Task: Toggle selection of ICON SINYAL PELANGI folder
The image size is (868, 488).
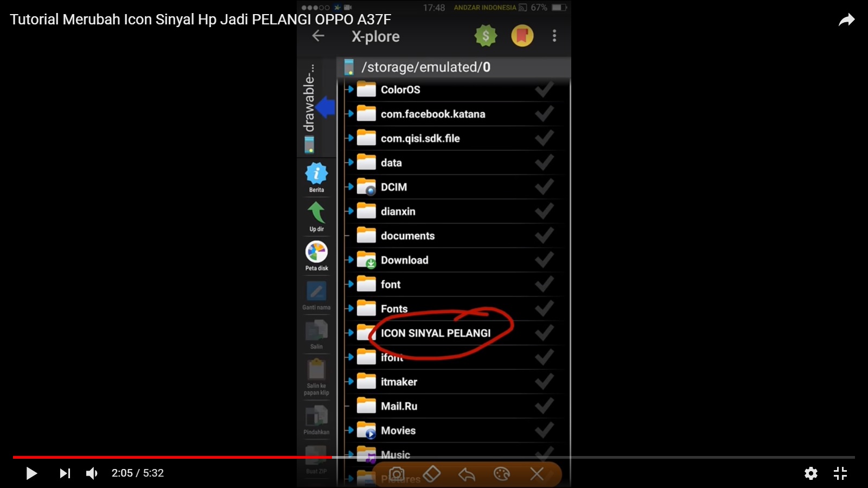Action: [x=544, y=333]
